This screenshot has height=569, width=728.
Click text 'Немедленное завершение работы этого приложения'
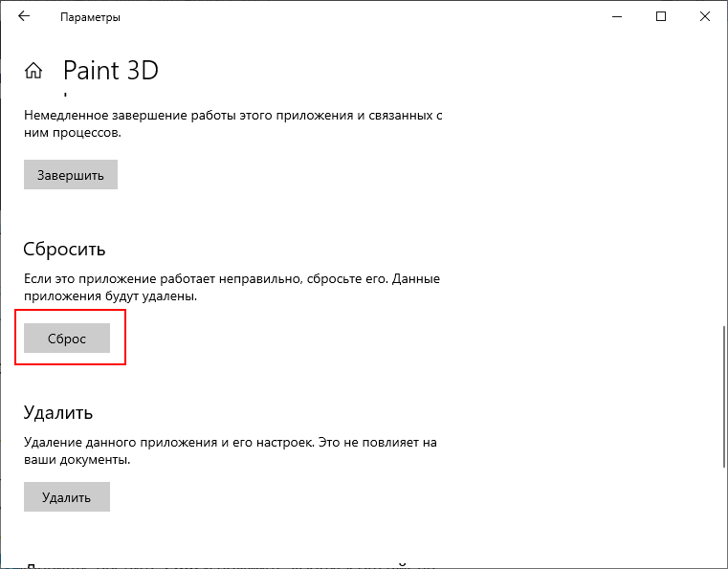click(188, 115)
